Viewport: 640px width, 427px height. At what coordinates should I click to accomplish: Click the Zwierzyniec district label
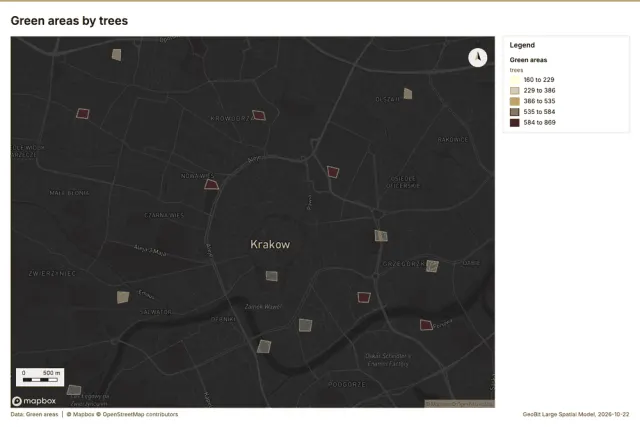coord(52,274)
